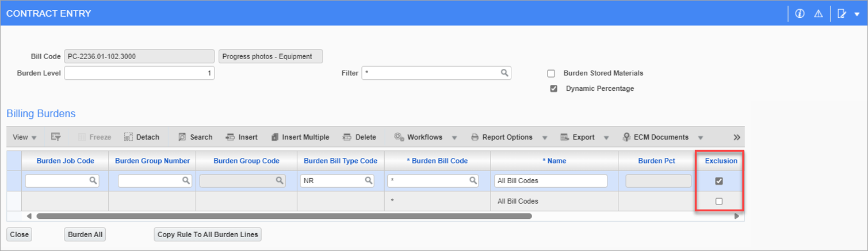Open lookup for Burden Group Code field
This screenshot has width=868, height=251.
pos(279,181)
